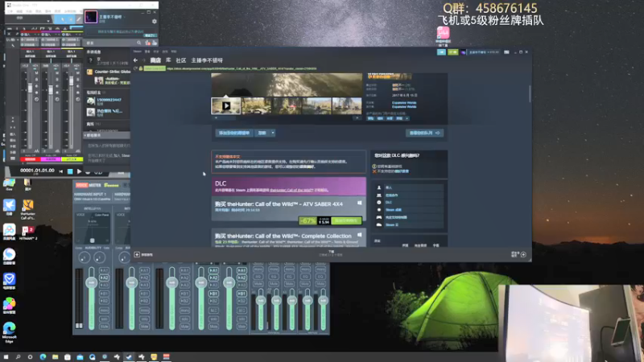Image resolution: width=644 pixels, height=362 pixels.
Task: Mute Voicemeeter Hardware Input 1 strip
Action: (104, 327)
